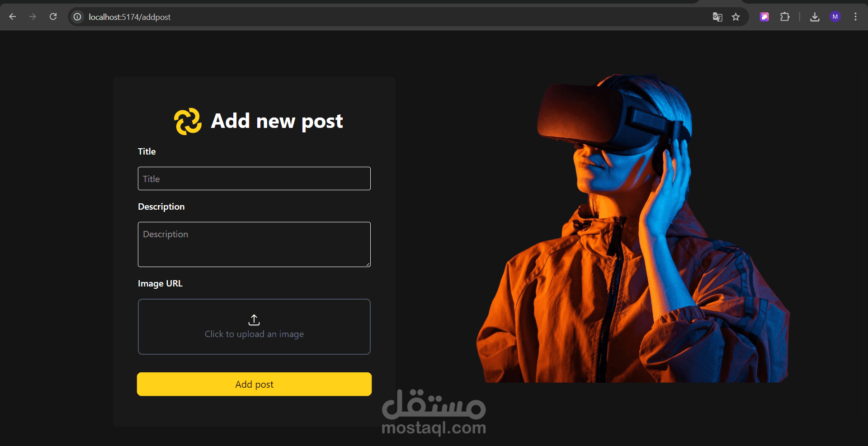This screenshot has height=446, width=868.
Task: Open the purple browser extension icon
Action: (x=764, y=17)
